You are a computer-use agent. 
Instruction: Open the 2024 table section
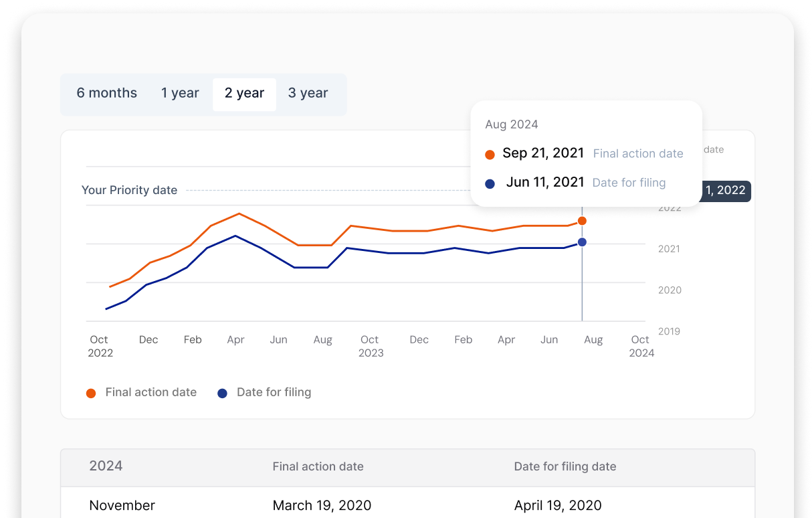point(106,466)
